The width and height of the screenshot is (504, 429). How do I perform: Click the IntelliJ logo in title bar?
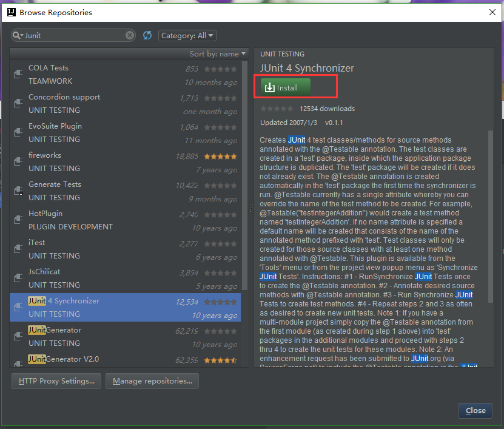[x=12, y=12]
